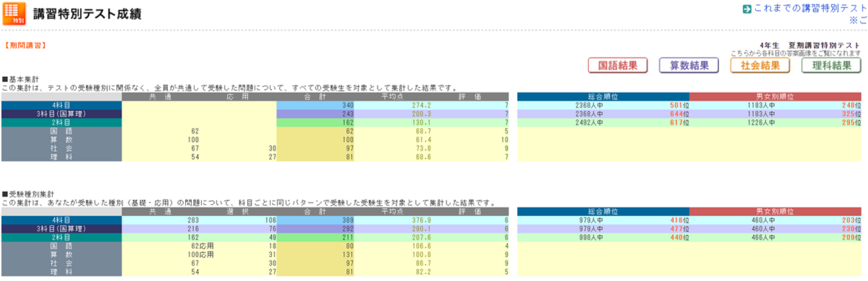The width and height of the screenshot is (868, 281).
Task: Select average score 207.6
Action: (x=422, y=236)
